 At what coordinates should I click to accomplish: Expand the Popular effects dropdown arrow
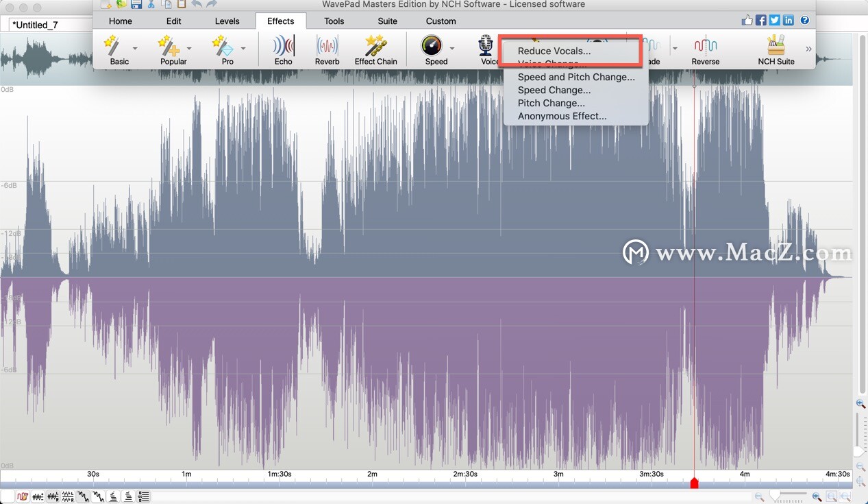point(189,49)
